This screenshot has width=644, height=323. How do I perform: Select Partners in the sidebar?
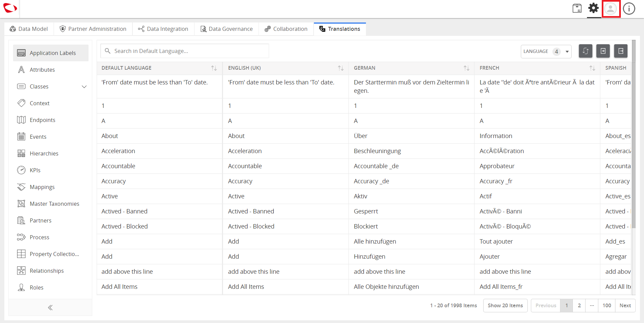click(51, 220)
